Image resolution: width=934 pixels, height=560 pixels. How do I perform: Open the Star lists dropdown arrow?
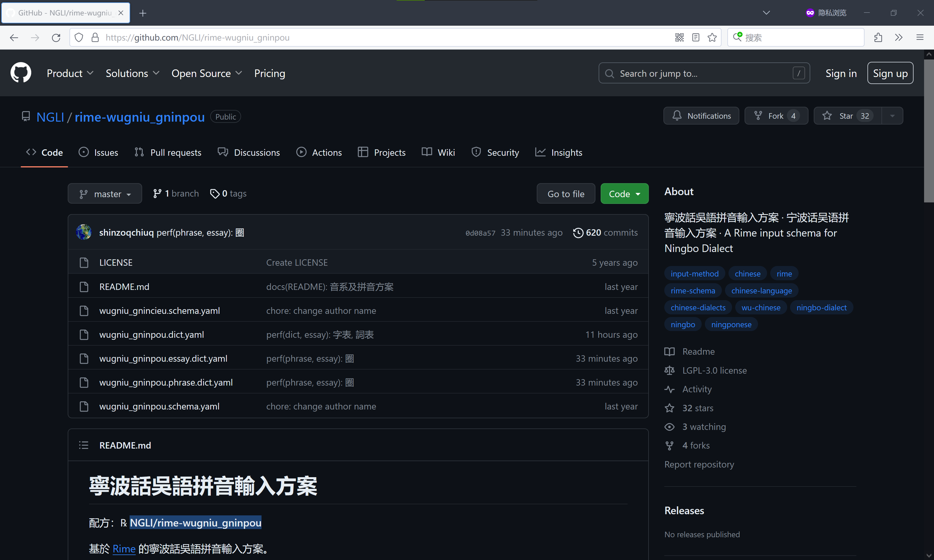tap(892, 116)
